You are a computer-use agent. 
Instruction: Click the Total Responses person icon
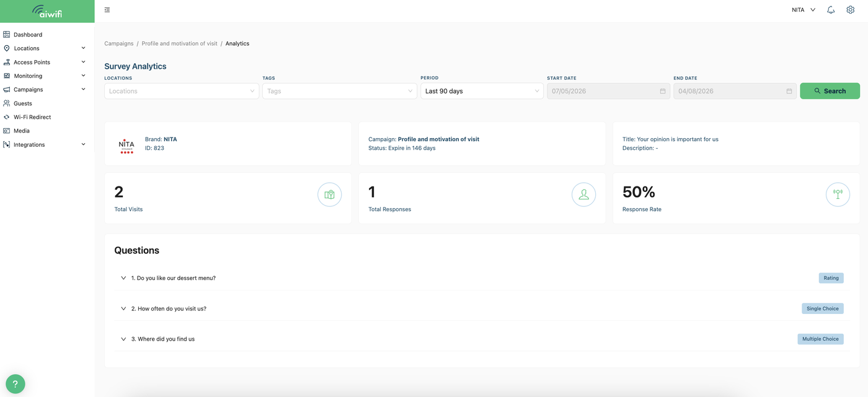[x=583, y=194]
